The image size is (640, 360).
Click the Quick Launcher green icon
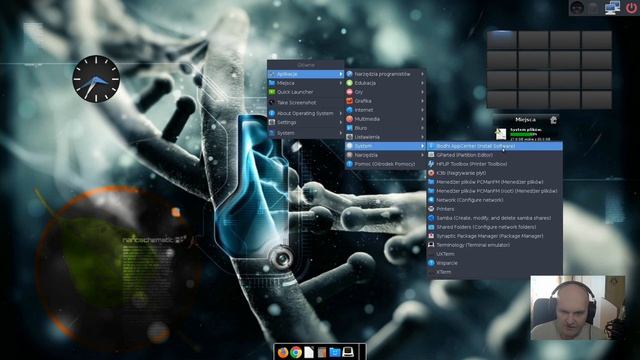click(272, 92)
